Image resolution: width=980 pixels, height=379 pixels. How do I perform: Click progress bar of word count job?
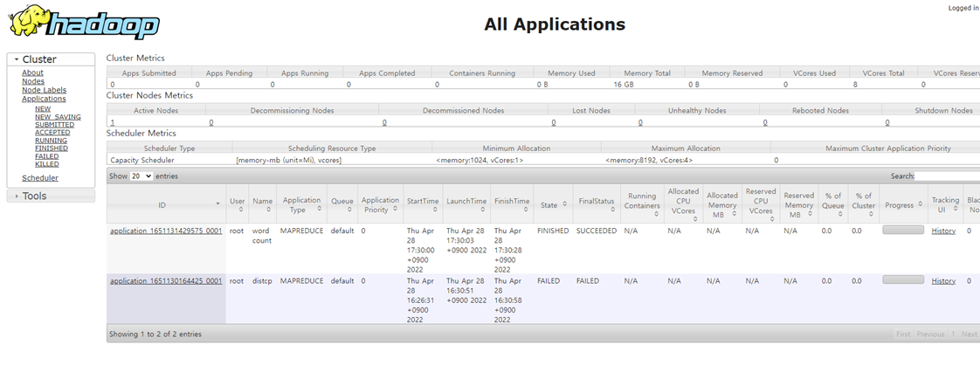[903, 230]
